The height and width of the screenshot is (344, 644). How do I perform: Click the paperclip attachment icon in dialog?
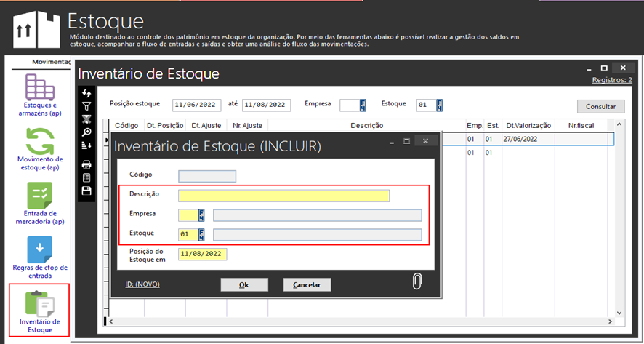point(417,282)
